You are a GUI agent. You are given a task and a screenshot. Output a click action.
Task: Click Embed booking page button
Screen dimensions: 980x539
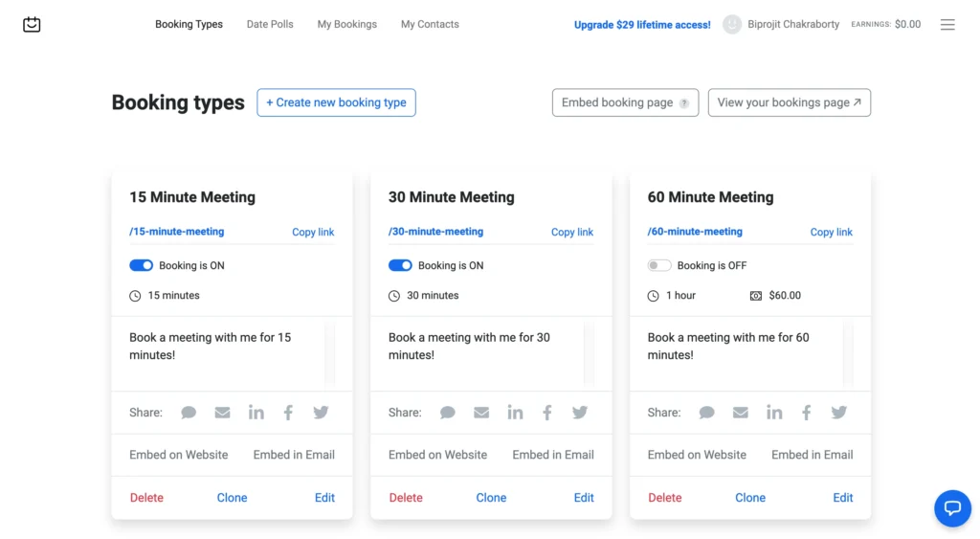click(x=625, y=102)
